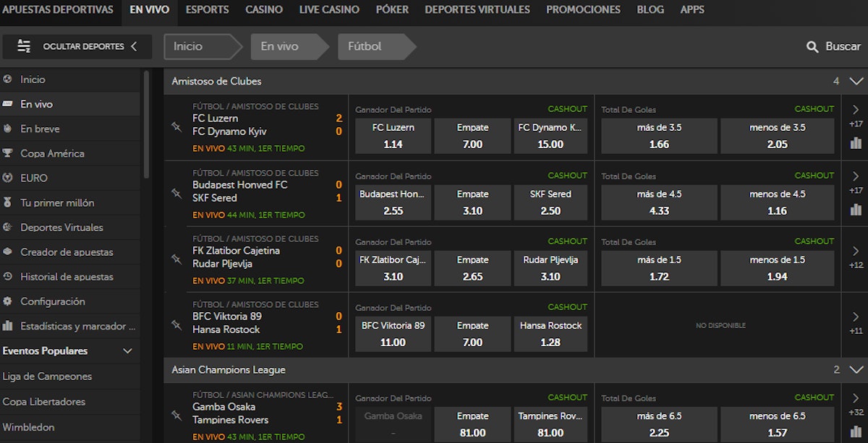Image resolution: width=868 pixels, height=443 pixels.
Task: Click the sidebar vertical scrollbar
Action: (x=146, y=123)
